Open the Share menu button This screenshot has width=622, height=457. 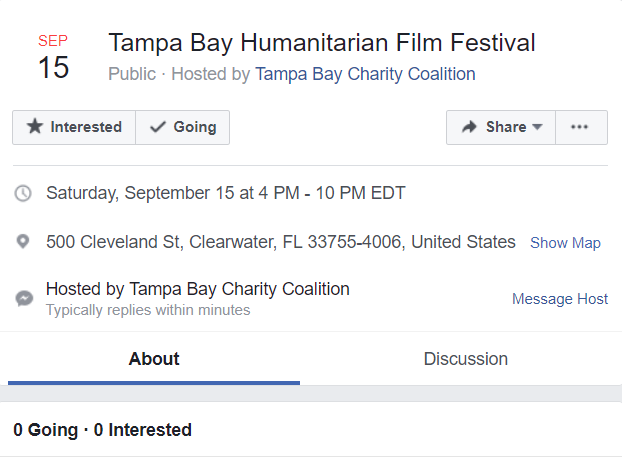click(501, 127)
